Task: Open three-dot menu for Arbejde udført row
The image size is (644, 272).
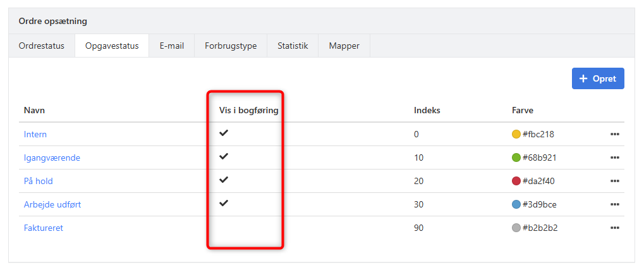Action: point(614,204)
